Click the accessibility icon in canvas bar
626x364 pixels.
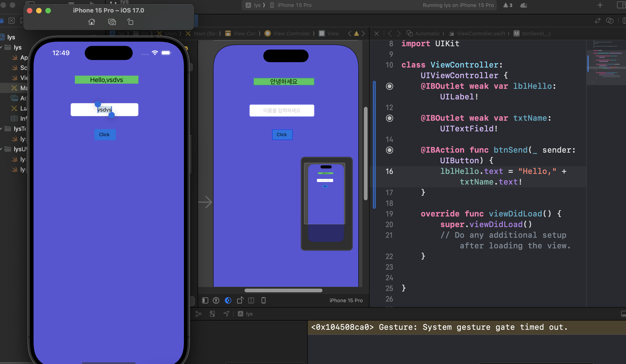click(x=216, y=300)
